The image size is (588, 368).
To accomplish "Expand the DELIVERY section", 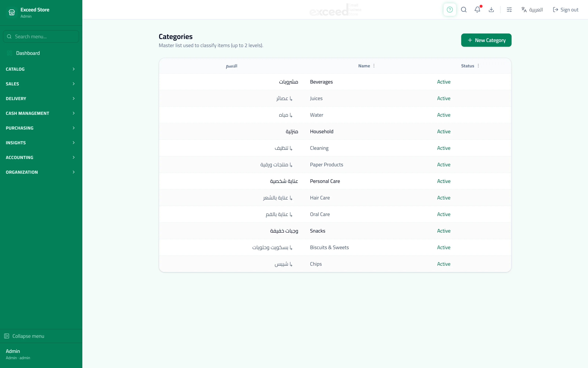I will pos(41,99).
